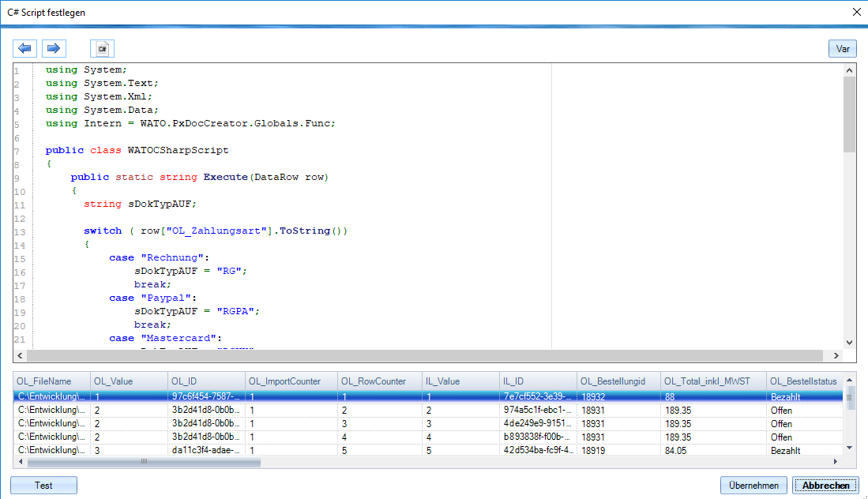Click the C# script template icon

pyautogui.click(x=102, y=49)
